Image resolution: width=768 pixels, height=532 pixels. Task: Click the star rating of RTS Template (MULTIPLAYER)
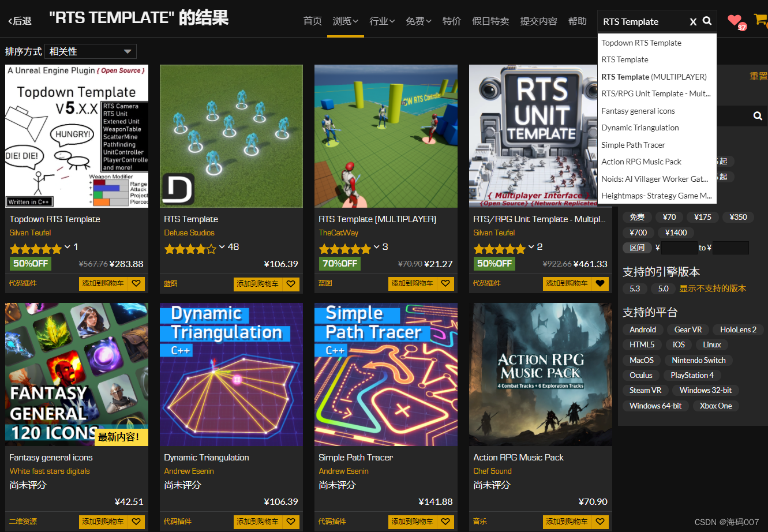click(344, 249)
